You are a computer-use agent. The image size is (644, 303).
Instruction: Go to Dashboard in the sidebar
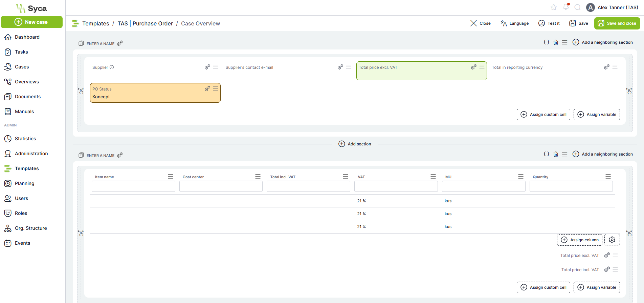[27, 37]
